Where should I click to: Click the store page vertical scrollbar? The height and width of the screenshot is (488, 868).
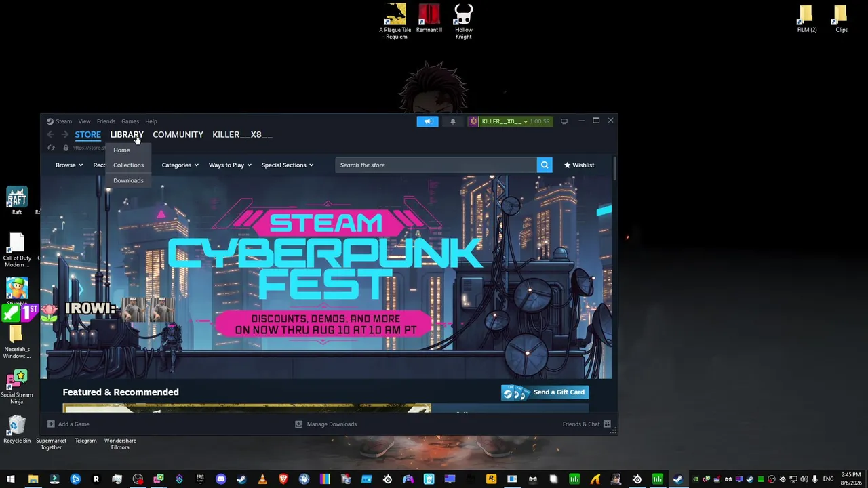pos(614,169)
